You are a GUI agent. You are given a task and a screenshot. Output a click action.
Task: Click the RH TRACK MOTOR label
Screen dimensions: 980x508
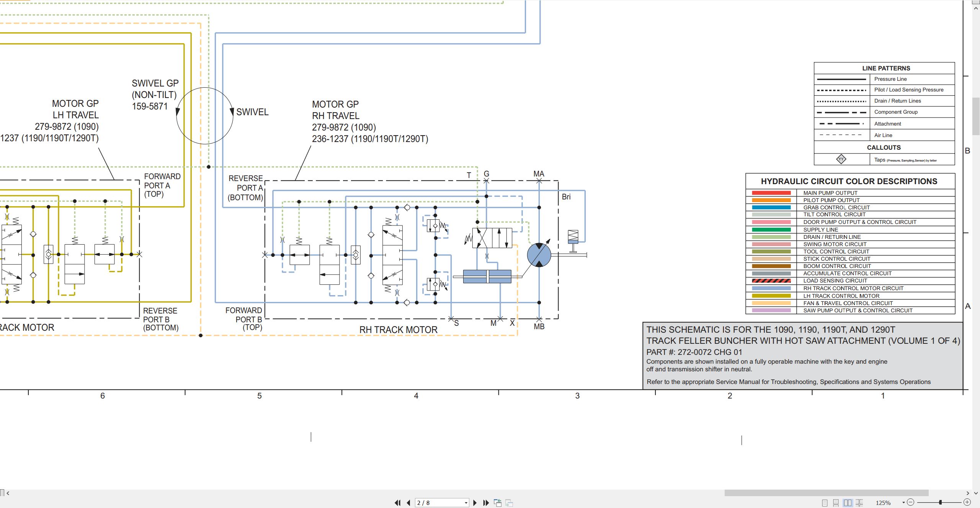click(398, 330)
